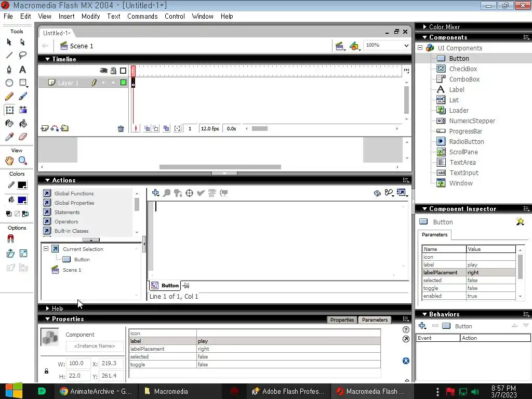Select the Pencil tool
Image resolution: width=532 pixels, height=399 pixels.
[x=9, y=96]
